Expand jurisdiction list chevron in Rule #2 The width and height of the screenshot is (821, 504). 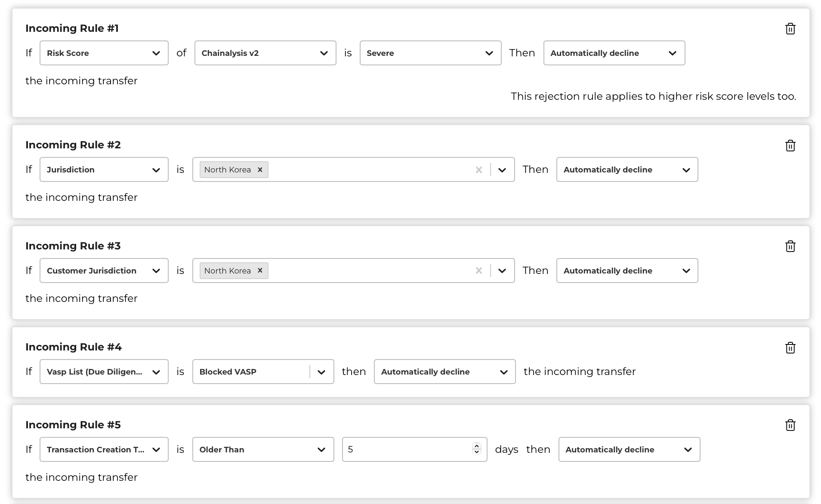coord(502,170)
